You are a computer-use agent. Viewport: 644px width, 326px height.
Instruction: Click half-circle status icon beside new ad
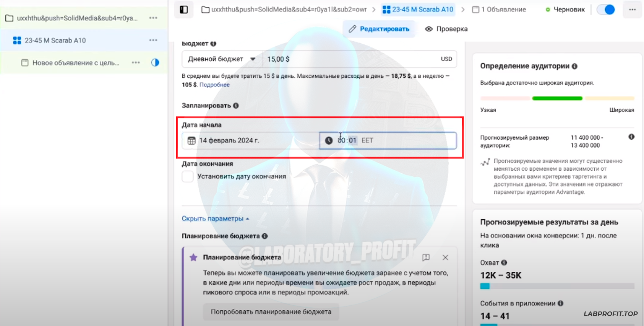pyautogui.click(x=155, y=62)
